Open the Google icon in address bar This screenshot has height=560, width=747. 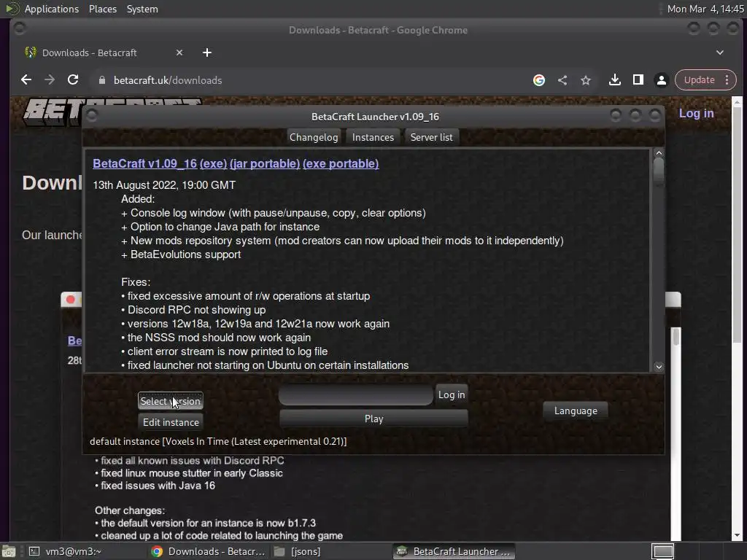coord(539,80)
